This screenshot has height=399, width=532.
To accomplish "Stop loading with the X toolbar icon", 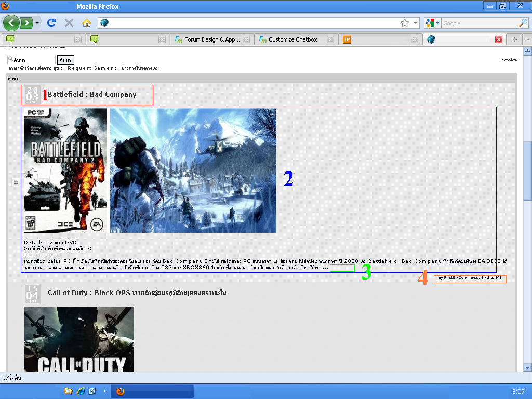I will 69,23.
